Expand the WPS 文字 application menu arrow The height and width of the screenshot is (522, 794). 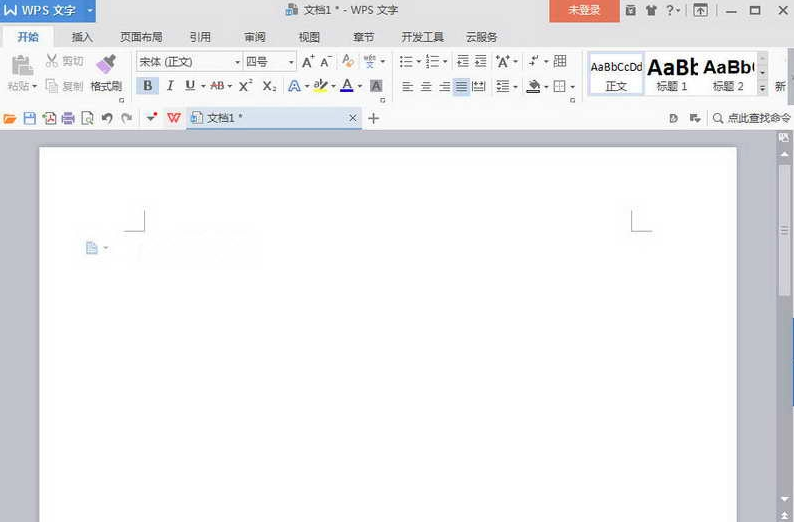point(90,10)
